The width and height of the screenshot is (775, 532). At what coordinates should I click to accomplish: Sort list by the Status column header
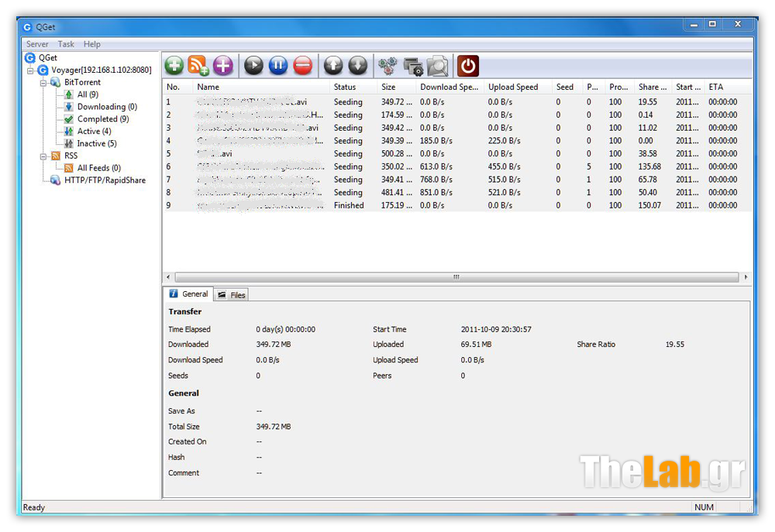click(x=345, y=88)
